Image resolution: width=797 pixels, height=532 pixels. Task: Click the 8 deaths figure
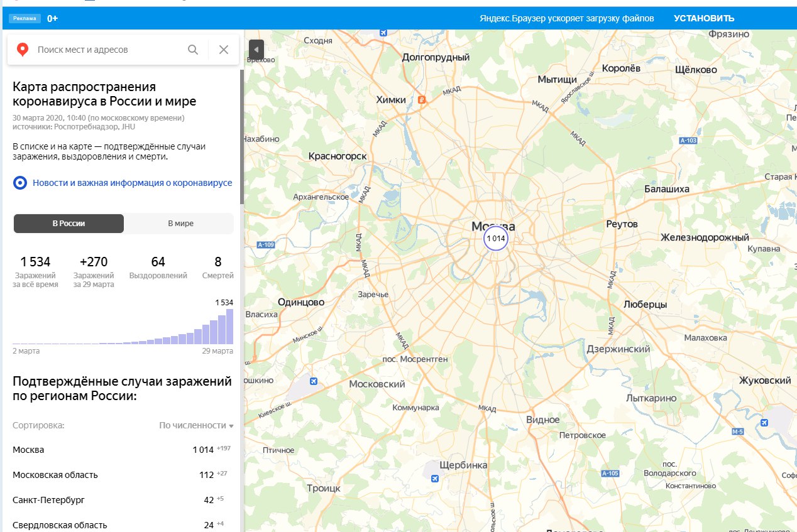[x=218, y=262]
